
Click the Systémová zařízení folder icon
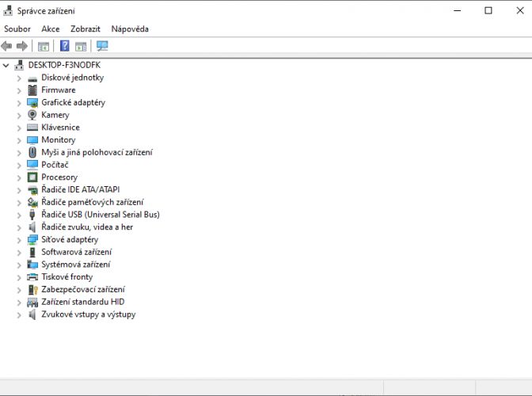click(x=32, y=265)
